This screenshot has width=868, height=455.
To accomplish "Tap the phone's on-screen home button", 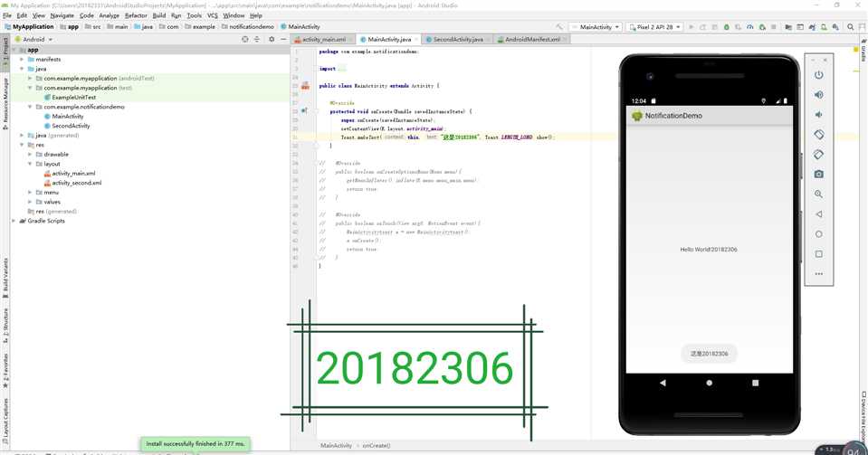I will [x=709, y=383].
